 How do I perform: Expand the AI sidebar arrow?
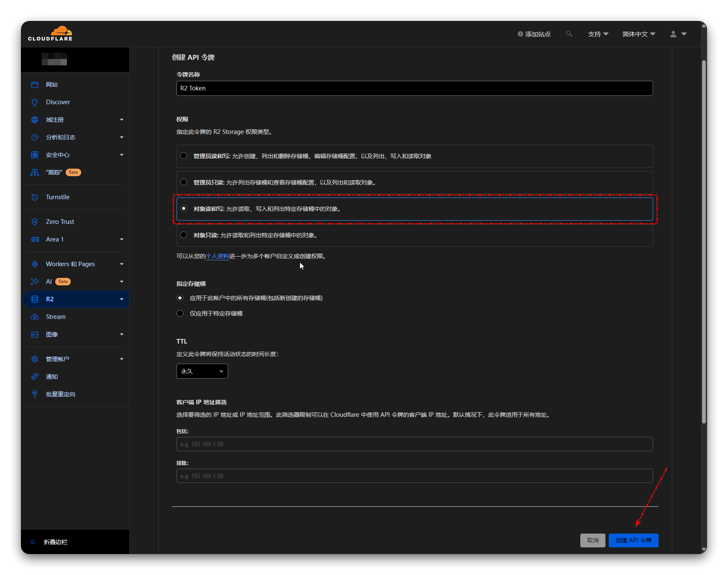pos(122,282)
